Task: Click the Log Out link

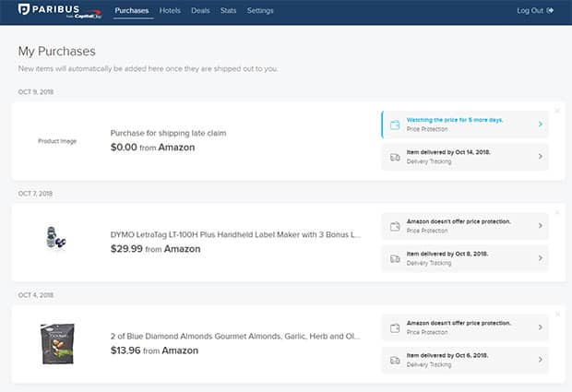Action: (535, 10)
